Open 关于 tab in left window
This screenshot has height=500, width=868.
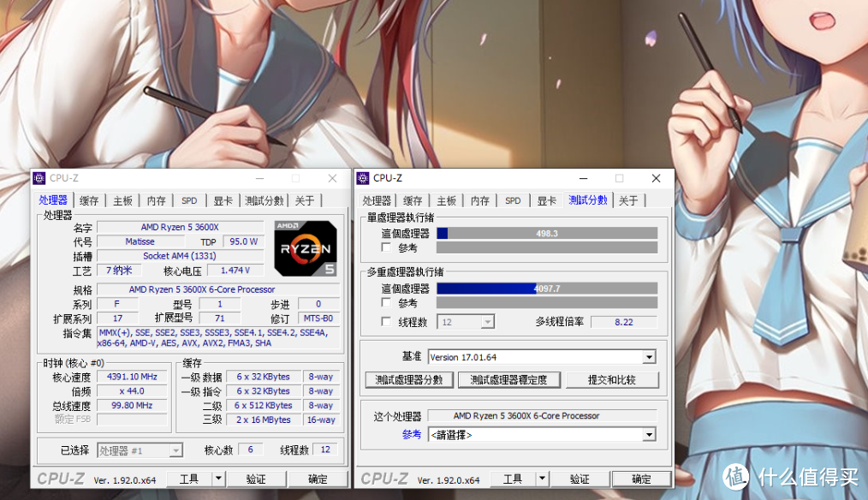(x=305, y=200)
